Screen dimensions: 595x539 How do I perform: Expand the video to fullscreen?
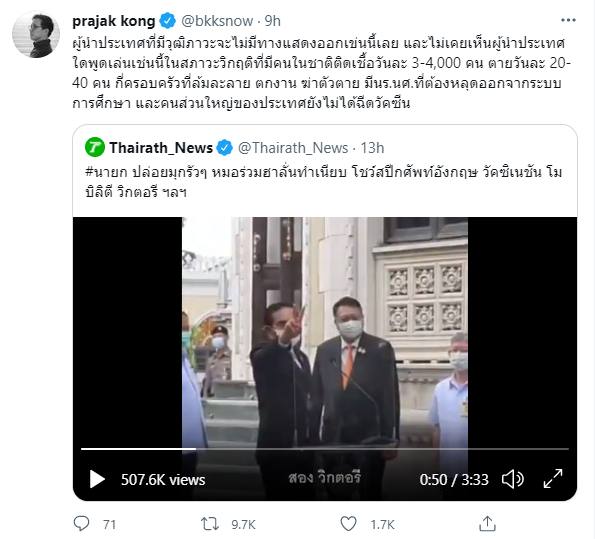pyautogui.click(x=553, y=479)
